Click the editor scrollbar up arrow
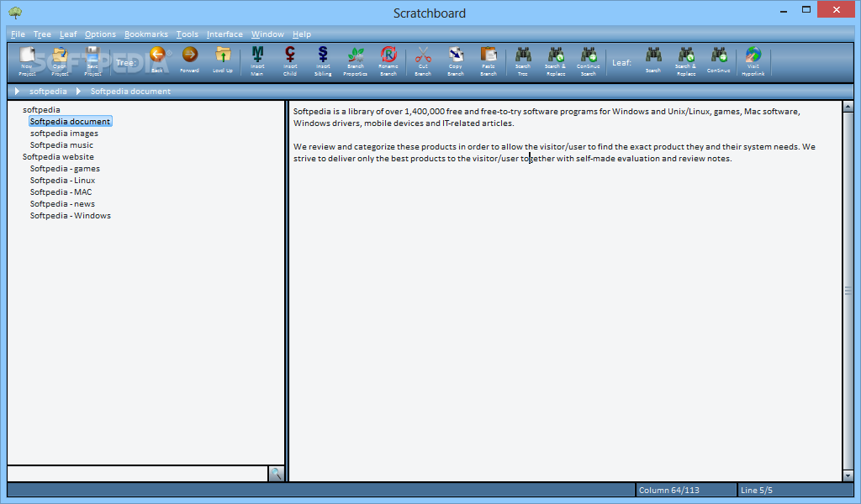This screenshot has height=504, width=861. (x=848, y=107)
